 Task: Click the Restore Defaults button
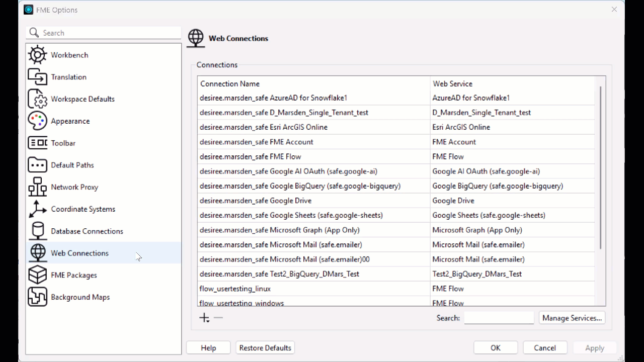pyautogui.click(x=265, y=348)
